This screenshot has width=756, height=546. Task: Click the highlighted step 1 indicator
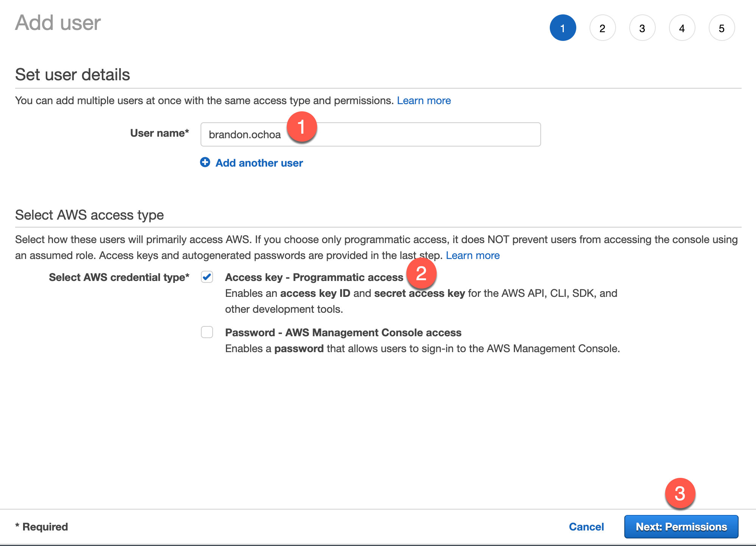coord(563,28)
